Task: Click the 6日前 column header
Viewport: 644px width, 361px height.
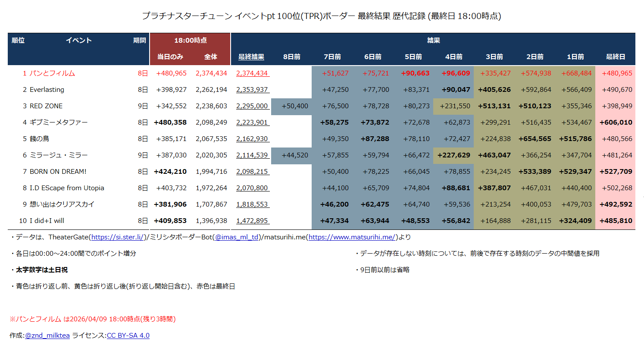Action: pyautogui.click(x=373, y=57)
